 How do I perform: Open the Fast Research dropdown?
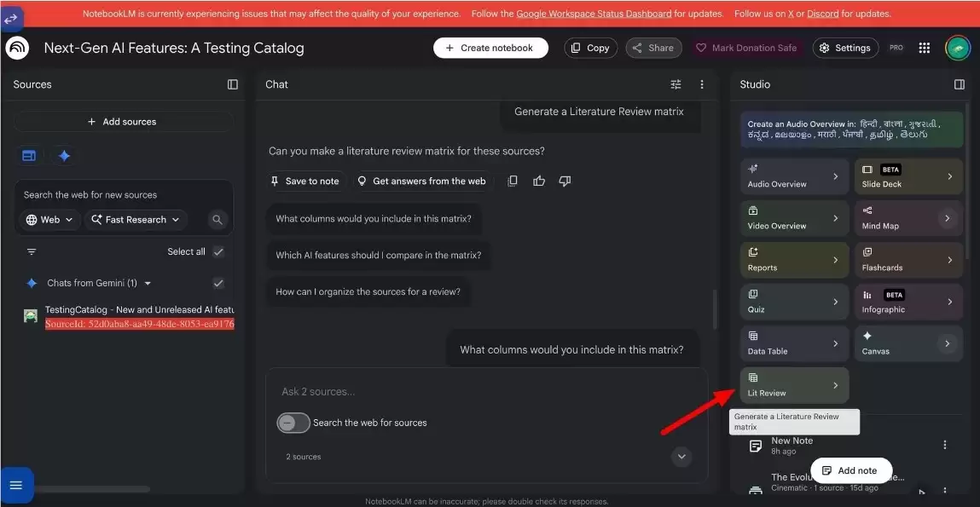[135, 220]
